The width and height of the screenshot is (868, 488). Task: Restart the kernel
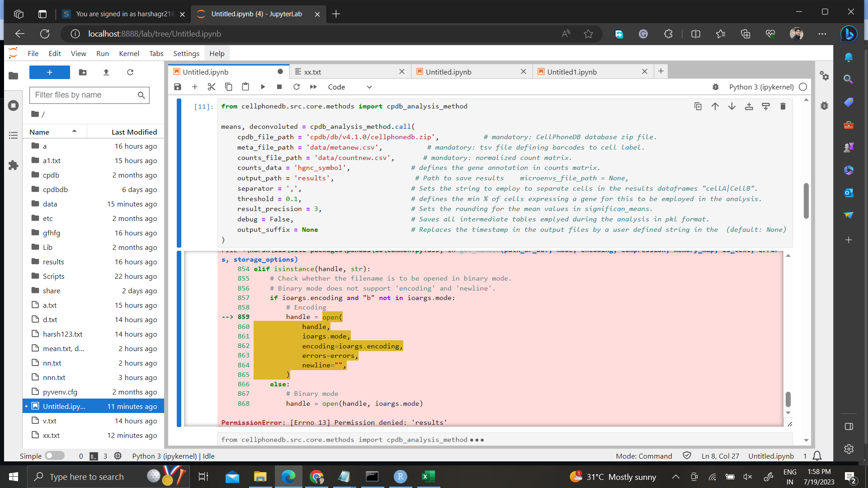tap(297, 87)
